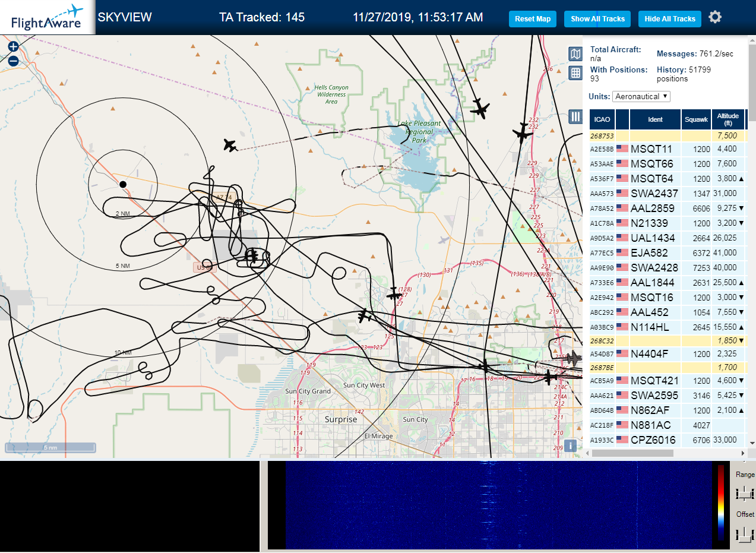This screenshot has height=553, width=756.
Task: Select the aircraft icon near Hells Canyon dashed track
Action: coord(230,145)
